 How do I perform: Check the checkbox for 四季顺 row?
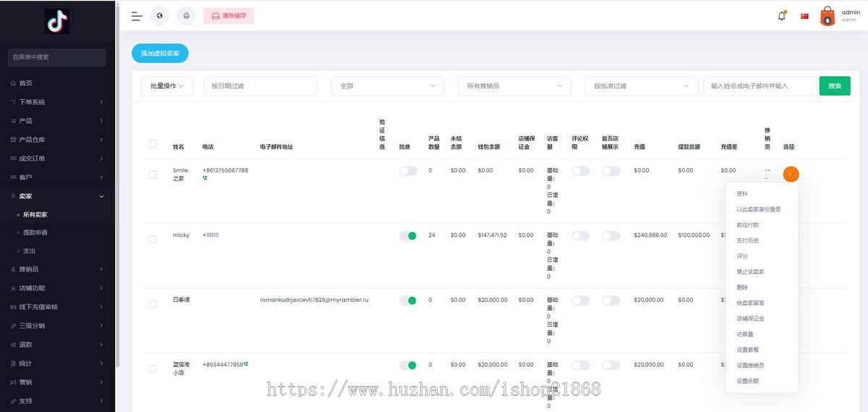[153, 304]
